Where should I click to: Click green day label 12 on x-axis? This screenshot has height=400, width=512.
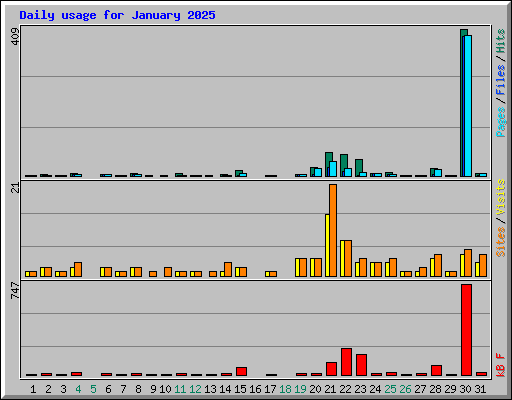click(x=195, y=389)
